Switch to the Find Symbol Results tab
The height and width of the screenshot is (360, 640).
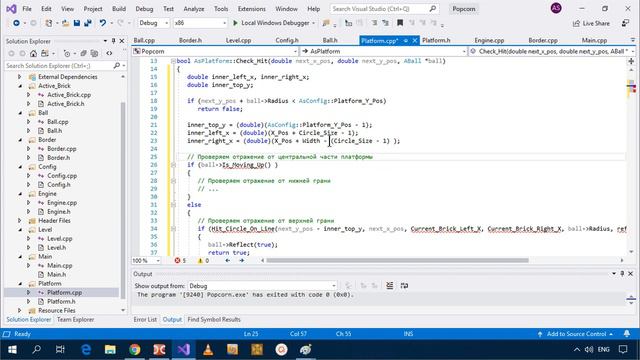point(214,320)
